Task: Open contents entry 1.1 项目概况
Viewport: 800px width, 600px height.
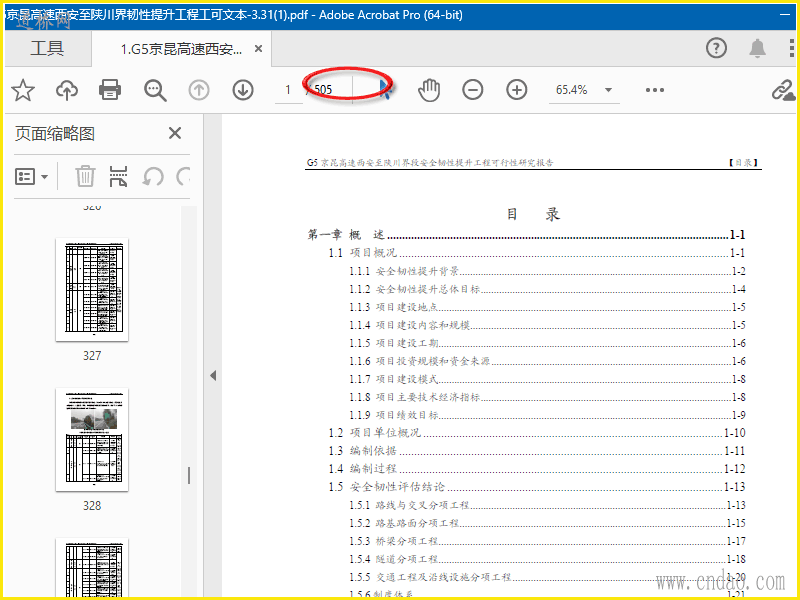Action: pyautogui.click(x=537, y=253)
